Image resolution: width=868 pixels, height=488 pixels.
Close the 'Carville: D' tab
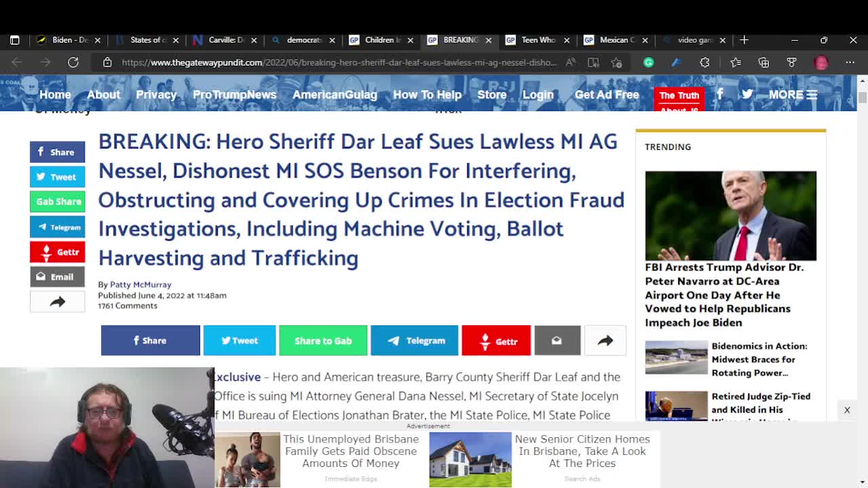point(254,40)
